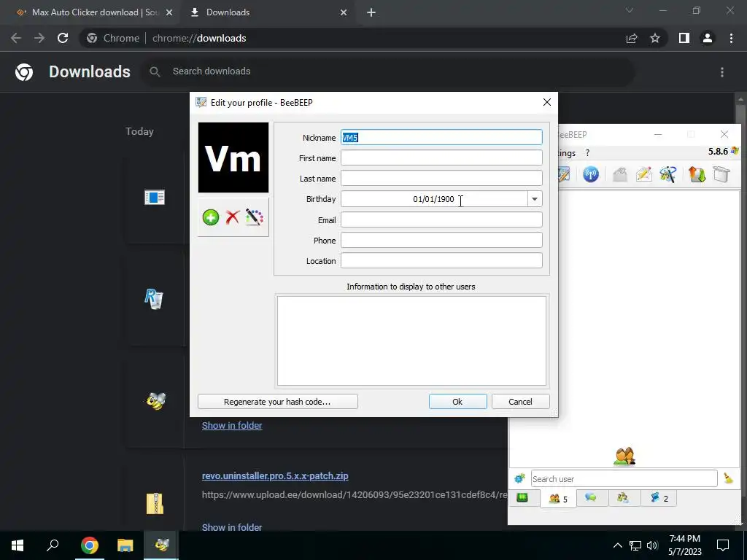The image size is (747, 560).
Task: Click Chrome forward navigation arrow
Action: click(39, 38)
